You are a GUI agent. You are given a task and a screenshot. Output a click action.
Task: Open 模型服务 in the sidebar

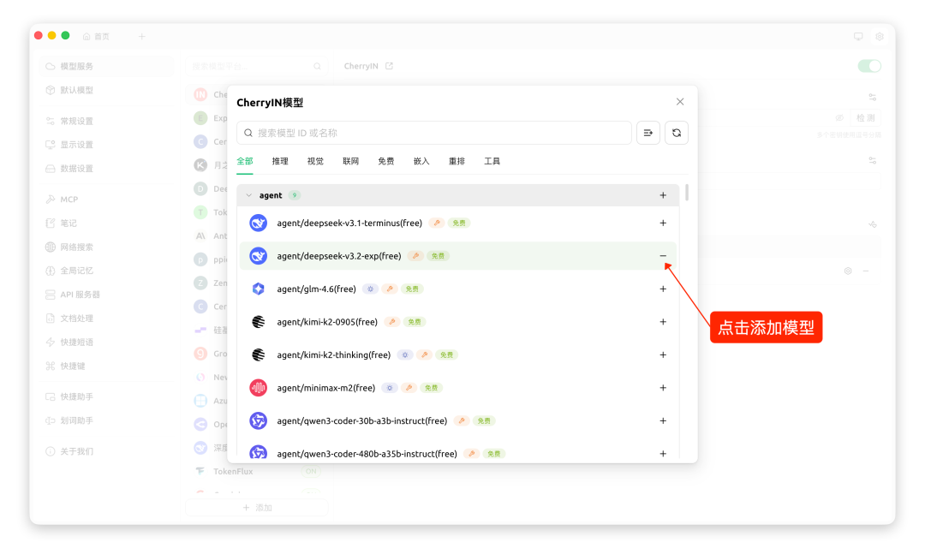point(106,66)
